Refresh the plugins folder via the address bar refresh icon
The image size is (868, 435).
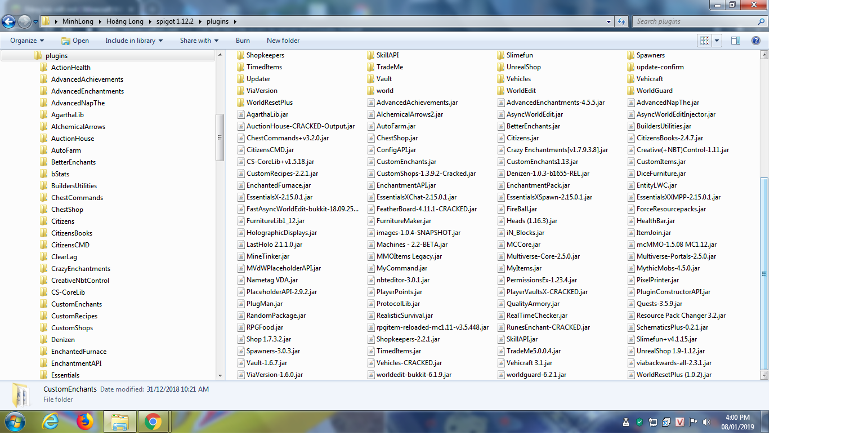621,21
